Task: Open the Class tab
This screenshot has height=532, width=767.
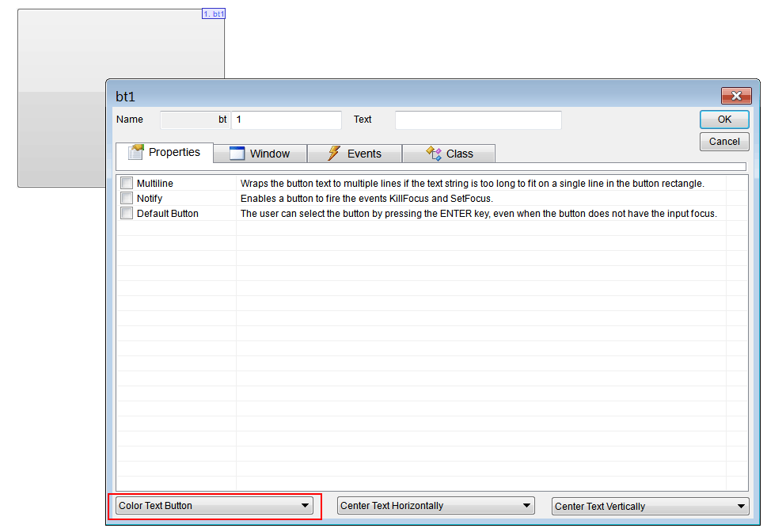Action: pyautogui.click(x=449, y=154)
